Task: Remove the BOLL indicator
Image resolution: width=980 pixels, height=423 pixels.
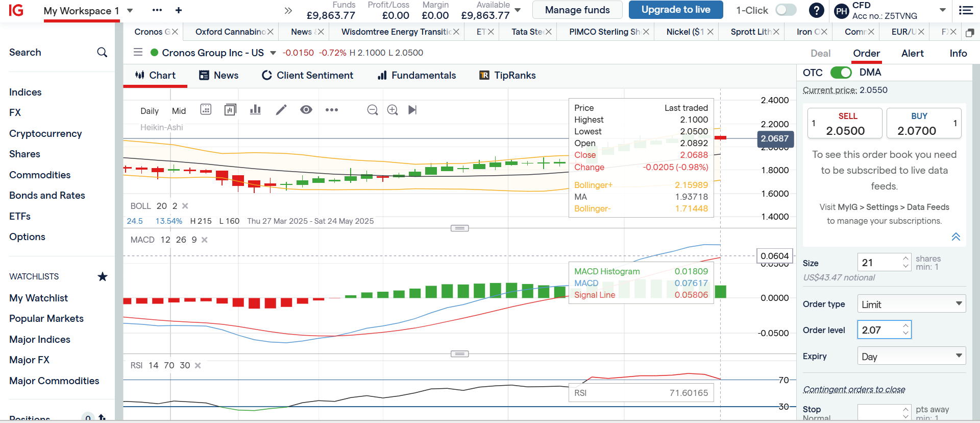Action: point(185,206)
